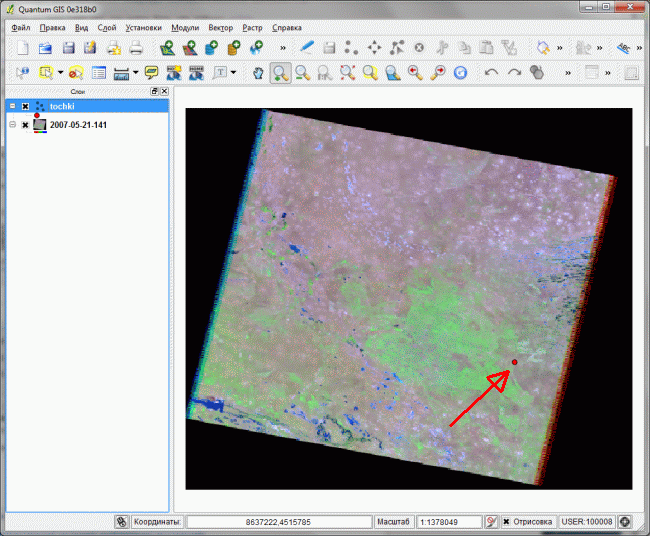Viewport: 650px width, 536px height.
Task: Deselect features from all layers
Action: [76, 73]
